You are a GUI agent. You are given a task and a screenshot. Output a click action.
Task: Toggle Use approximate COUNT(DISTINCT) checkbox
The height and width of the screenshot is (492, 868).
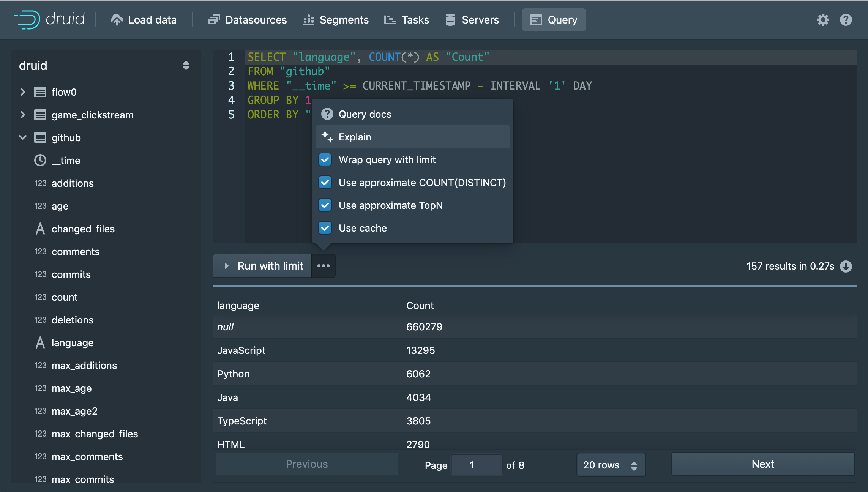point(325,182)
